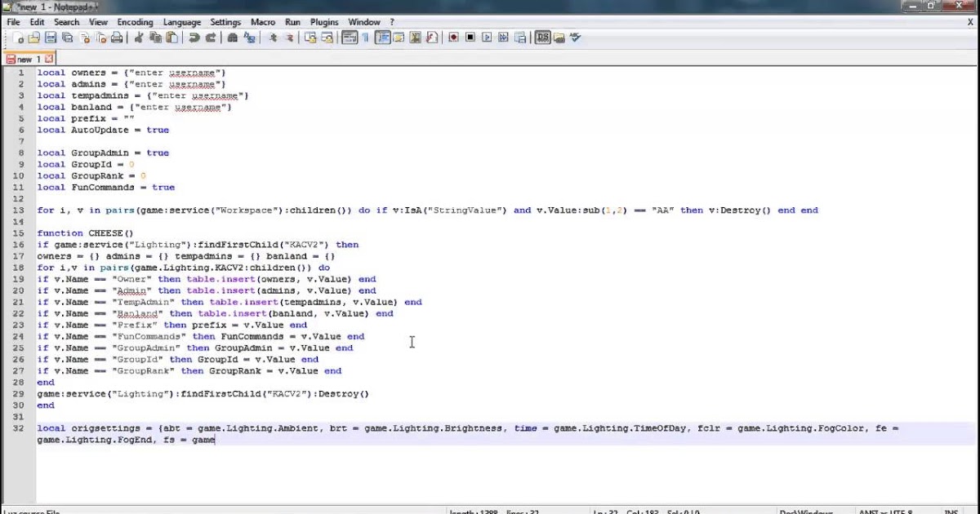Click the Close All toolbar icon

[101, 37]
